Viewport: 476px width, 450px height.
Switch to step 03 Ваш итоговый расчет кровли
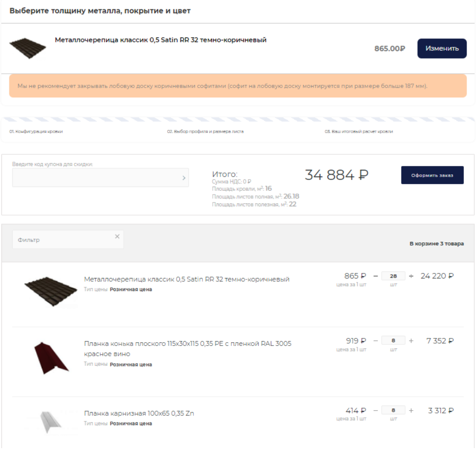(359, 132)
